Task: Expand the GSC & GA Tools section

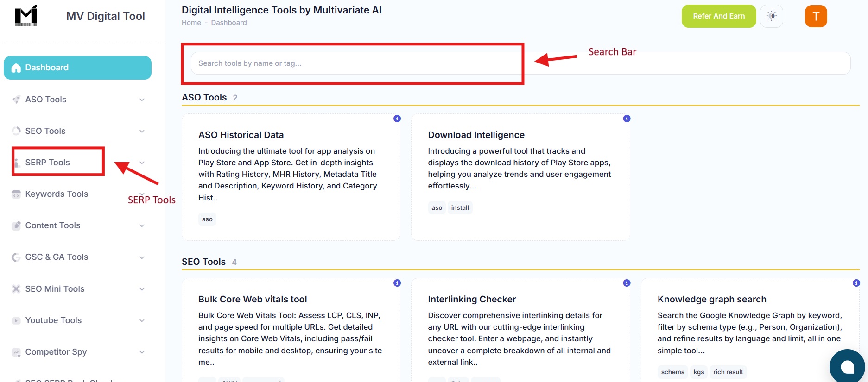Action: pyautogui.click(x=57, y=257)
